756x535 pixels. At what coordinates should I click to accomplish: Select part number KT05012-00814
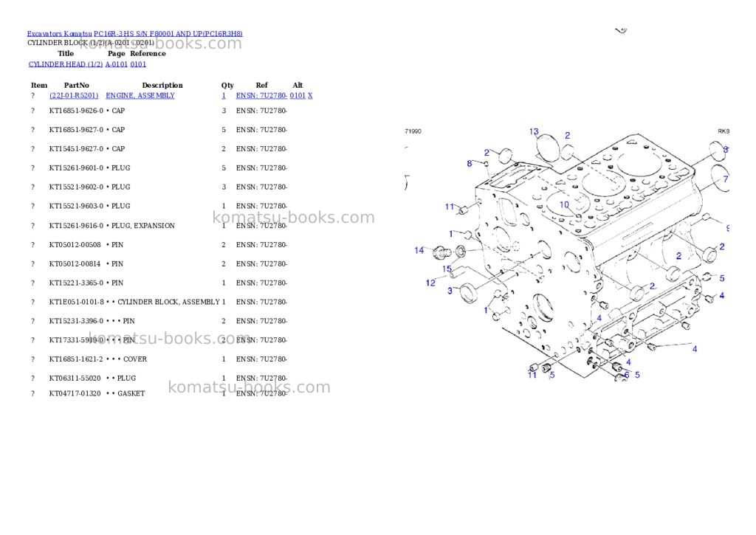point(75,264)
